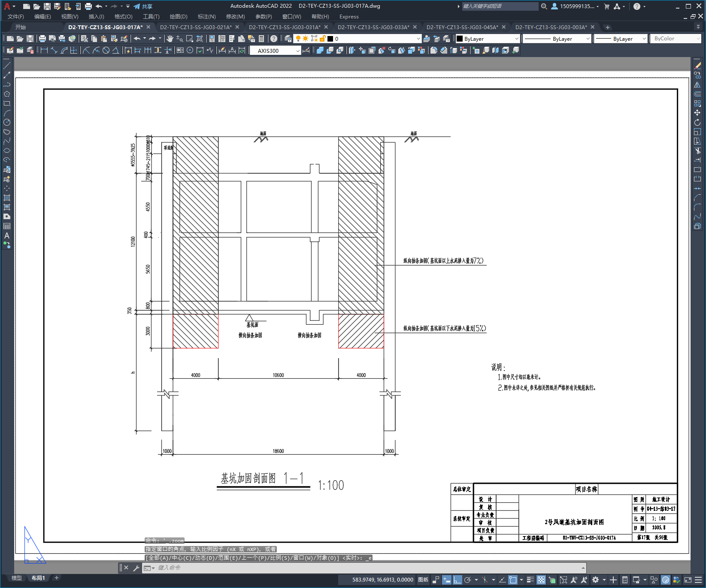The width and height of the screenshot is (706, 588).
Task: Switch to D2-TEY-CZ13-SS-JG03-021A tab
Action: (196, 27)
